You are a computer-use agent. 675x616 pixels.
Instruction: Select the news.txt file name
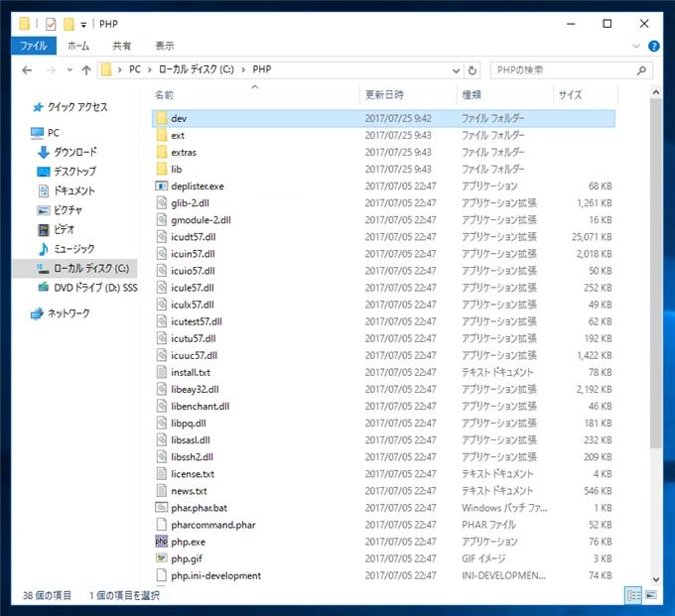[x=189, y=491]
